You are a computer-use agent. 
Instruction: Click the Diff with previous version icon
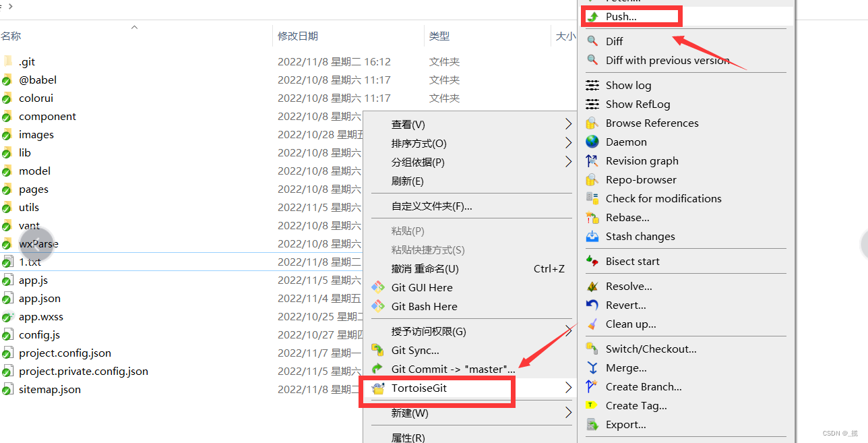click(592, 60)
